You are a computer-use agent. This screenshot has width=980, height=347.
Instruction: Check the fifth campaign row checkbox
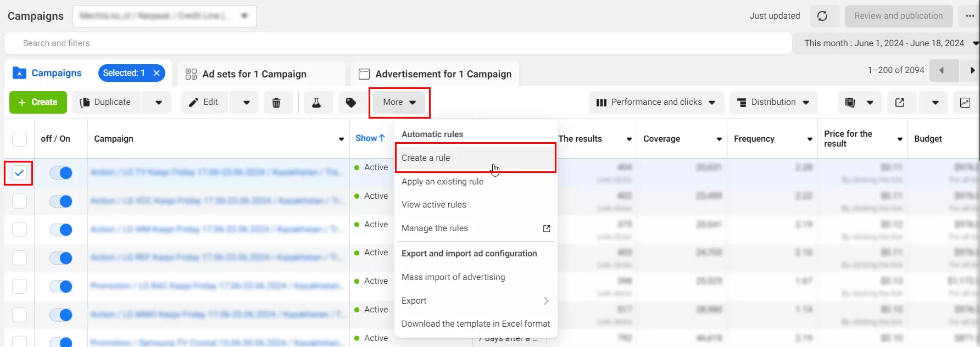coord(19,286)
